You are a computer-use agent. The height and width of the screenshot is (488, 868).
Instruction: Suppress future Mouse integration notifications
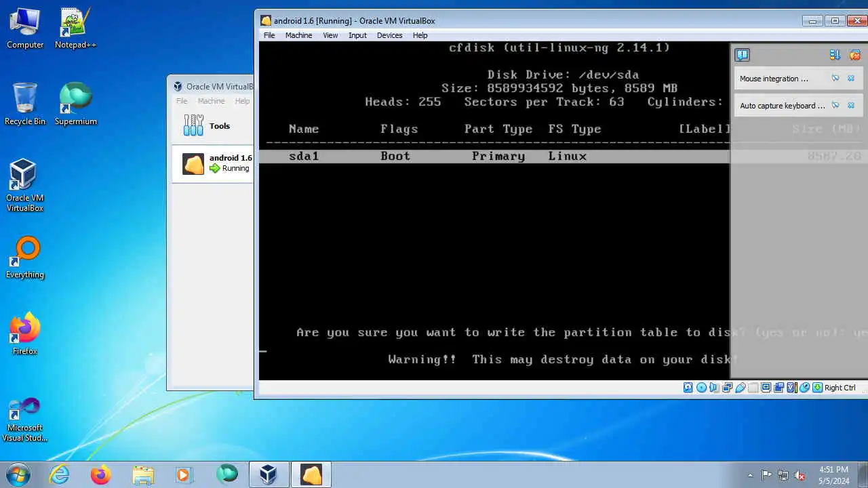coord(836,79)
